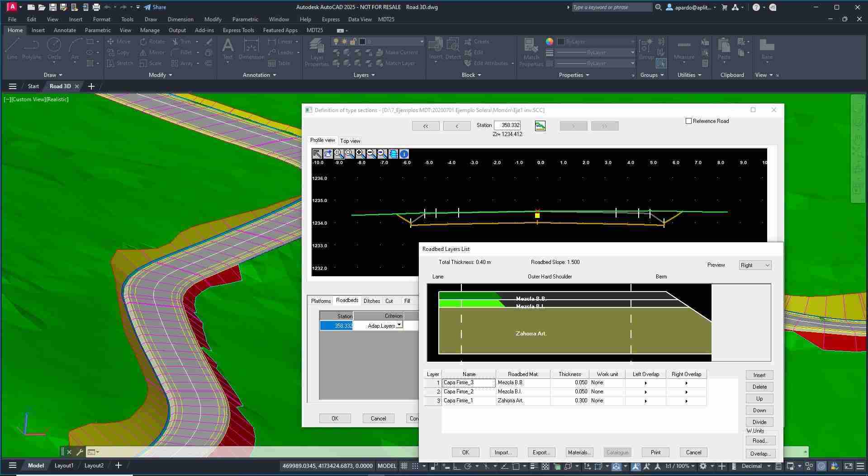Open the Ditches tab
This screenshot has height=476, width=868.
(x=372, y=301)
